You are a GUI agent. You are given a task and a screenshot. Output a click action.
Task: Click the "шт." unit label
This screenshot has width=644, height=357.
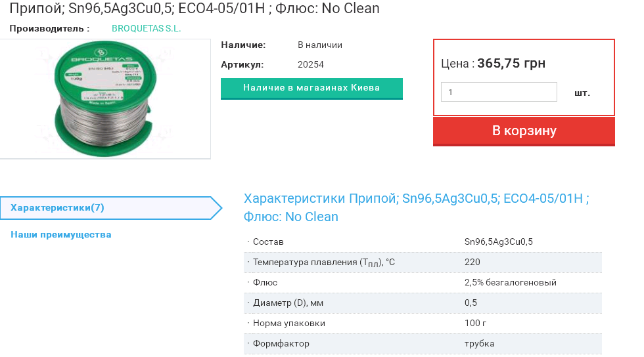[582, 93]
